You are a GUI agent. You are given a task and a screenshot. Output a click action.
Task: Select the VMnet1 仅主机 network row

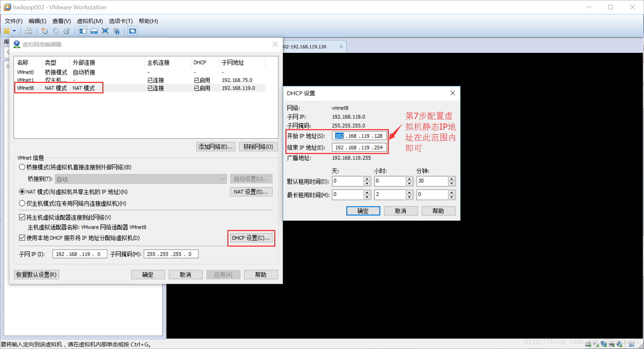pyautogui.click(x=140, y=80)
